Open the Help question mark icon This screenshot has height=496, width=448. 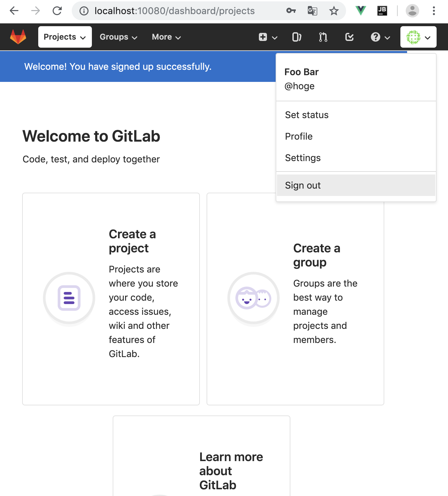(x=376, y=37)
